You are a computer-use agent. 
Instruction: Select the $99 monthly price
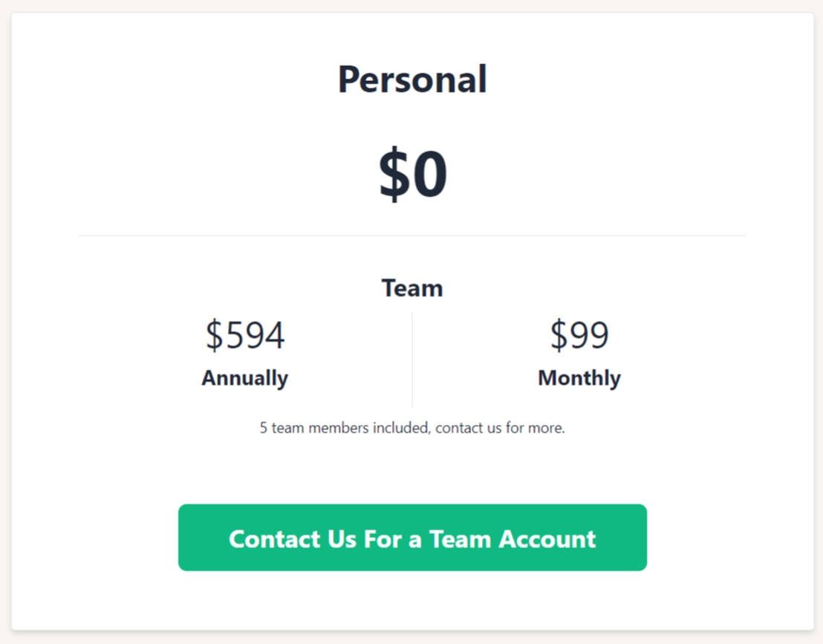pyautogui.click(x=579, y=335)
